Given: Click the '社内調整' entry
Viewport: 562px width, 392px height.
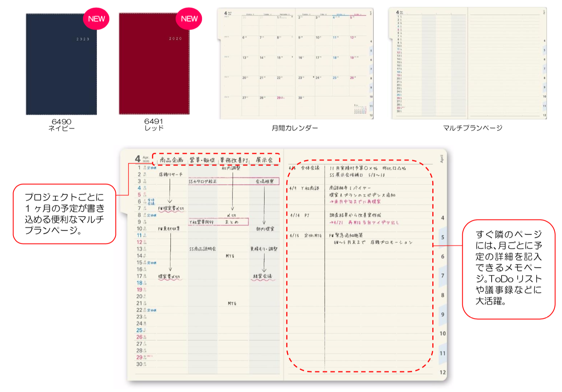Looking at the screenshot, I should coord(231,168).
